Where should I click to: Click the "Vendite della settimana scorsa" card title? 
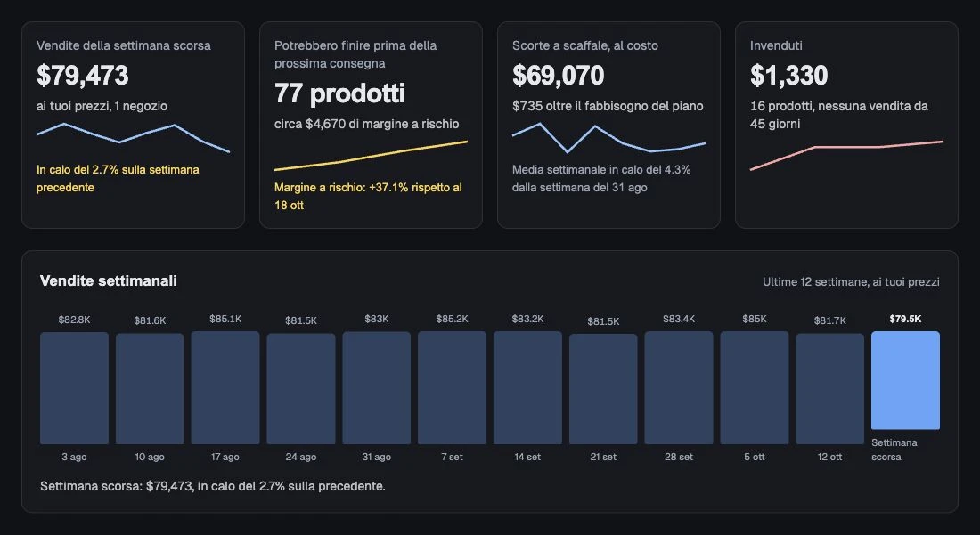124,45
